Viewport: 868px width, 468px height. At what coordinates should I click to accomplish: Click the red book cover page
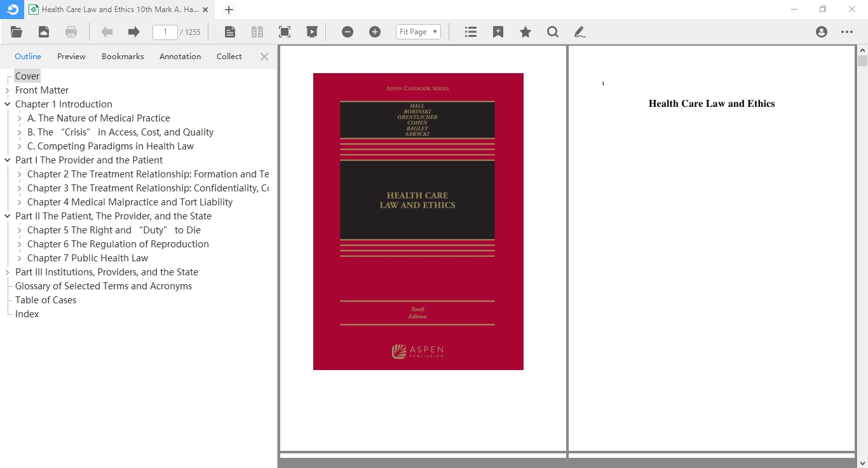tap(418, 221)
